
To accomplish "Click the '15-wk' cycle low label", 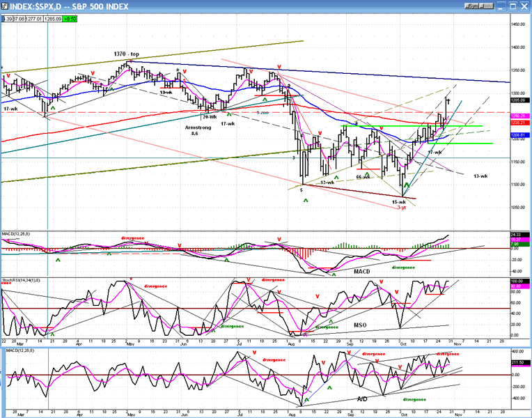I will (399, 202).
